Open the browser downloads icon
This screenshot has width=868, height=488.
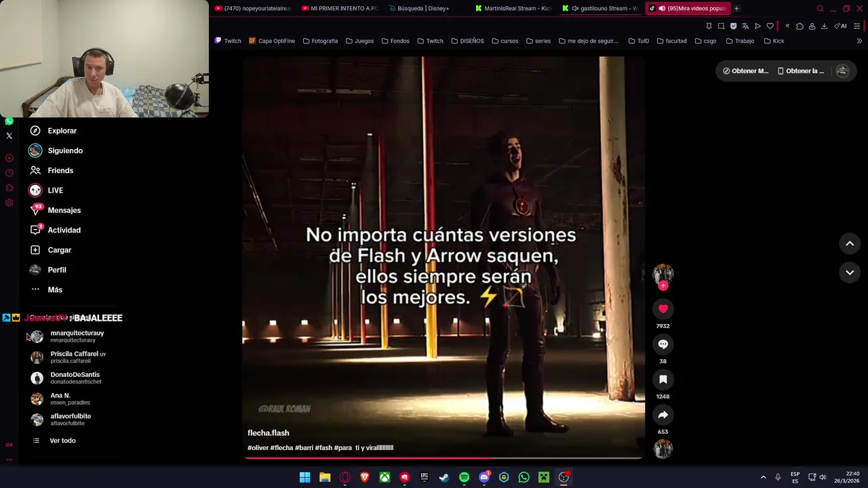pos(824,26)
